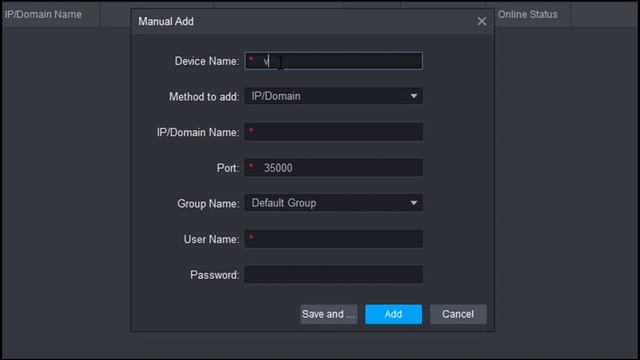Click the blue Add button
This screenshot has width=640, height=360.
393,314
